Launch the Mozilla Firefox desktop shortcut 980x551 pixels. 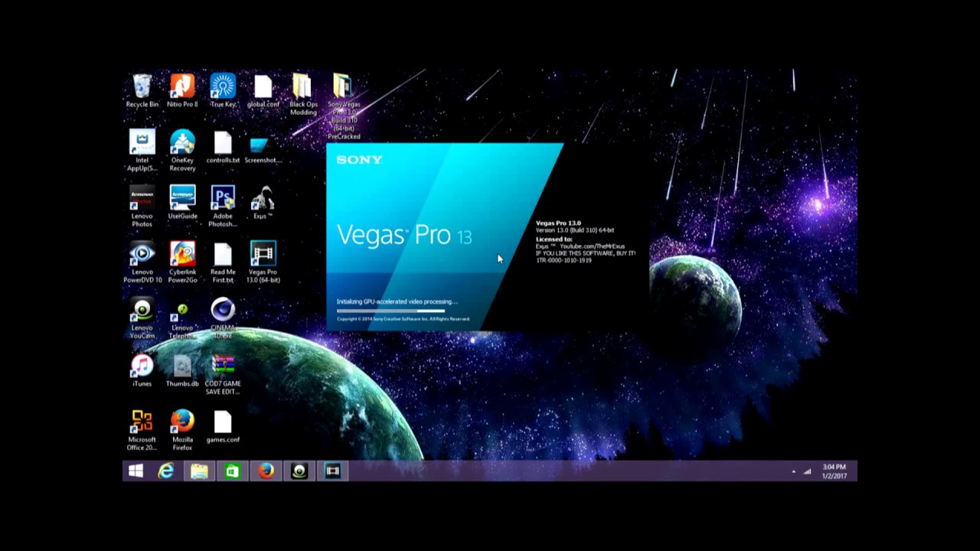(x=182, y=429)
